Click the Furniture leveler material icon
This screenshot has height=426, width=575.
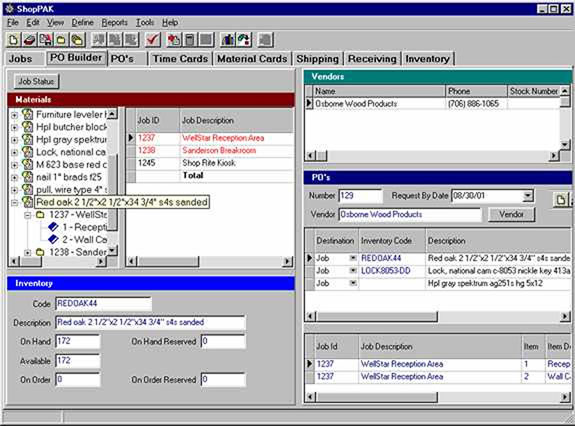point(27,114)
